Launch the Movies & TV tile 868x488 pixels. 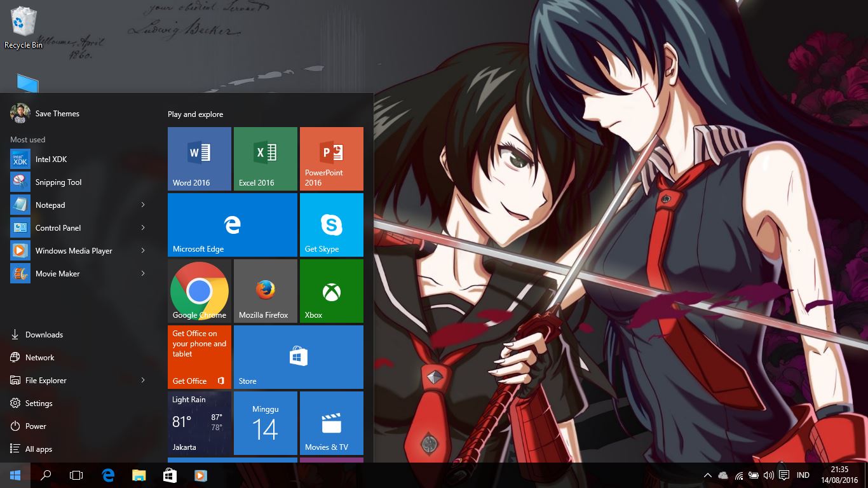332,423
